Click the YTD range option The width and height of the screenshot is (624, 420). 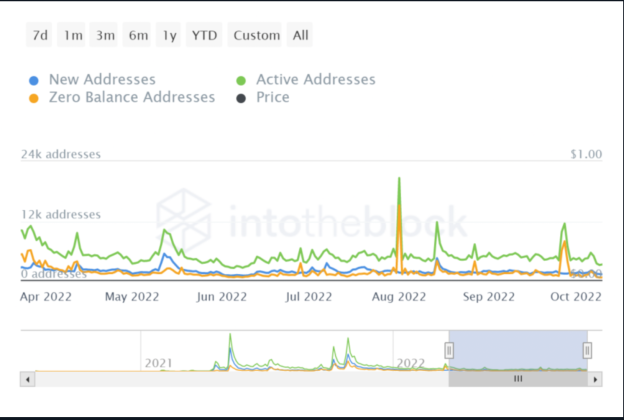[x=205, y=35]
